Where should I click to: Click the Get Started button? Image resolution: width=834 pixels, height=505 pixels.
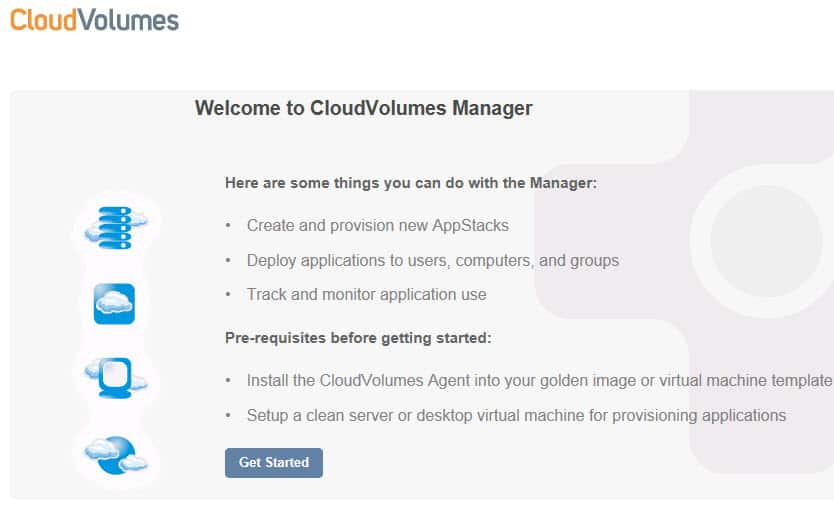click(x=273, y=462)
